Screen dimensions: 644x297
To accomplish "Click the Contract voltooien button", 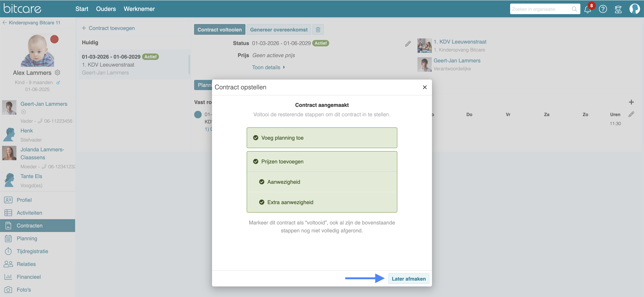I will [x=219, y=30].
